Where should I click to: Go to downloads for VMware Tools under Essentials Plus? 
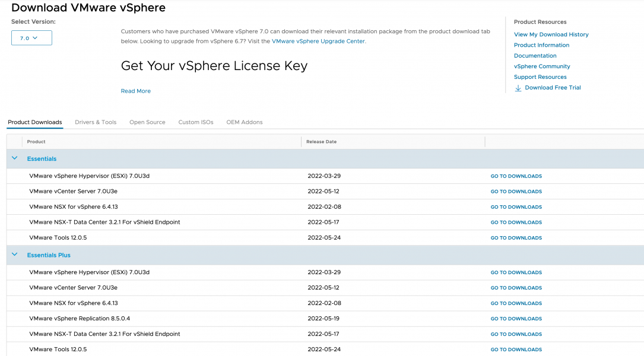click(516, 349)
